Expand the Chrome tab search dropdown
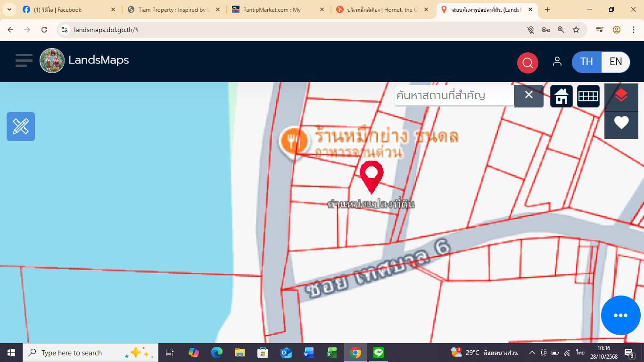The width and height of the screenshot is (644, 362). [x=9, y=9]
